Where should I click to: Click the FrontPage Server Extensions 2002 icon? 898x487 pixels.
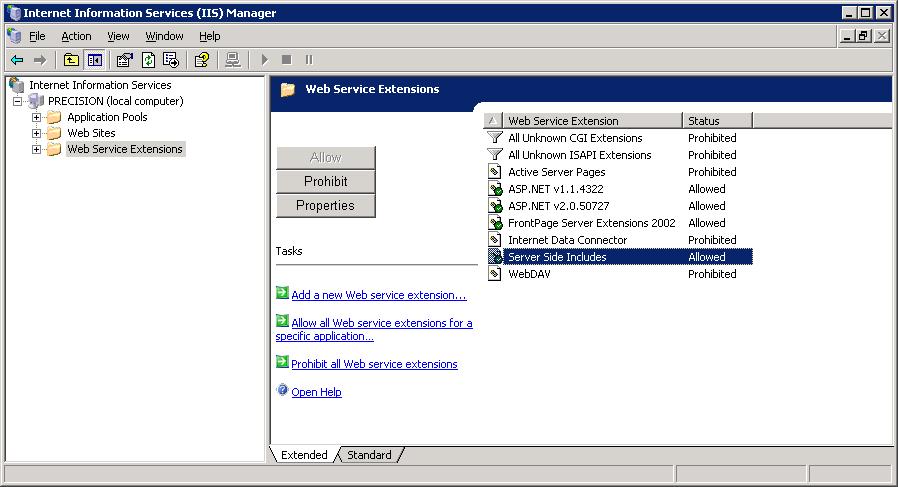pyautogui.click(x=495, y=223)
